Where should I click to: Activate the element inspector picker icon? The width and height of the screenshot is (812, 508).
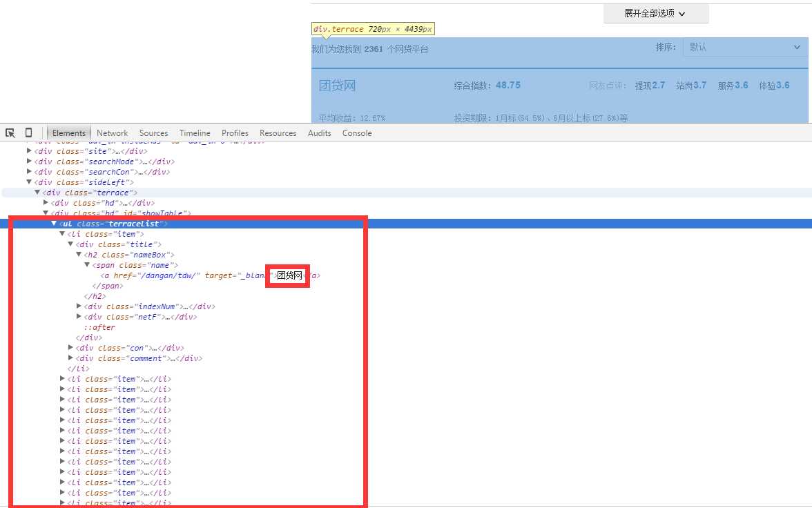coord(10,133)
